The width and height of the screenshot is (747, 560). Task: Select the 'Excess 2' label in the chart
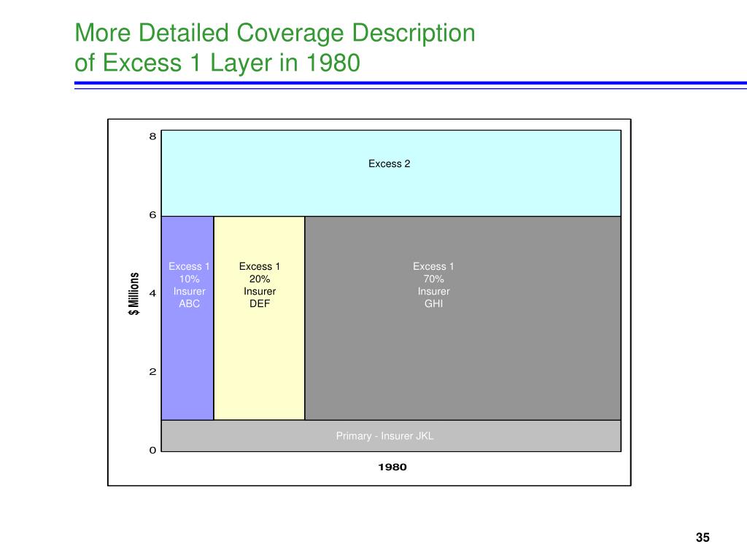pyautogui.click(x=390, y=164)
